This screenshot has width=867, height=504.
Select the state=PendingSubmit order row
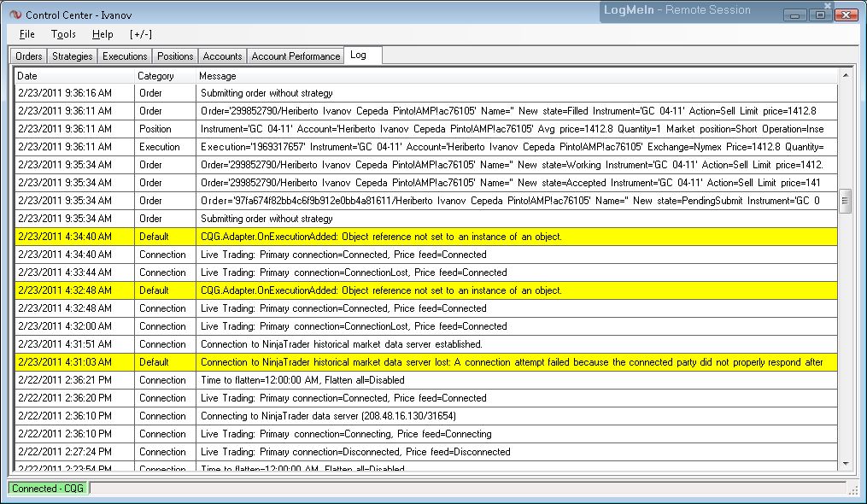click(x=425, y=200)
